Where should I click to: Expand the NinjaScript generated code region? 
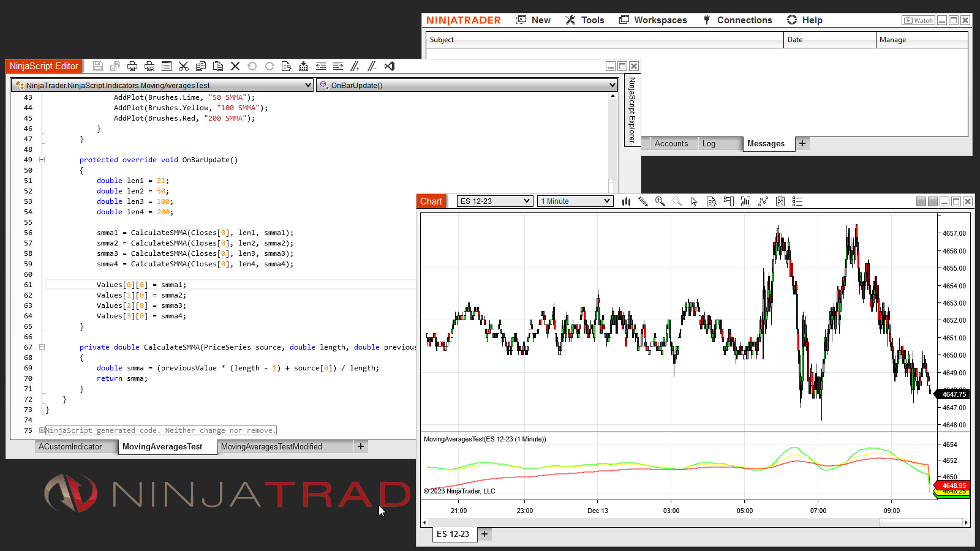tap(42, 430)
